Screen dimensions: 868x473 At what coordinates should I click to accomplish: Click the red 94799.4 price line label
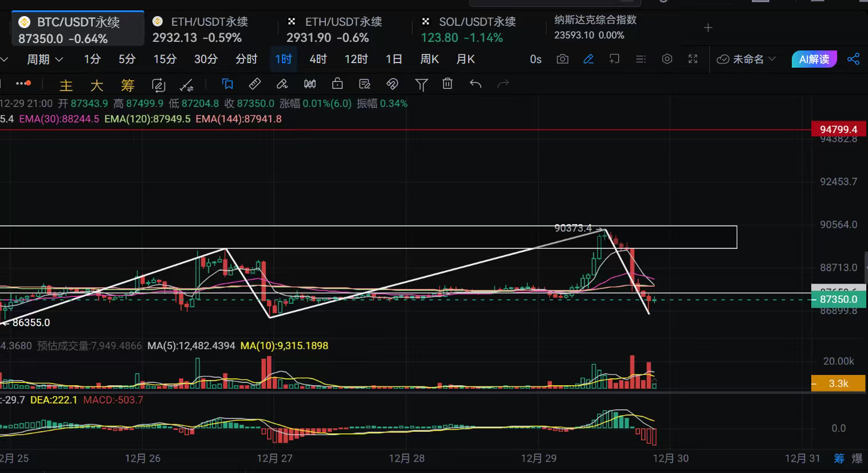click(838, 130)
